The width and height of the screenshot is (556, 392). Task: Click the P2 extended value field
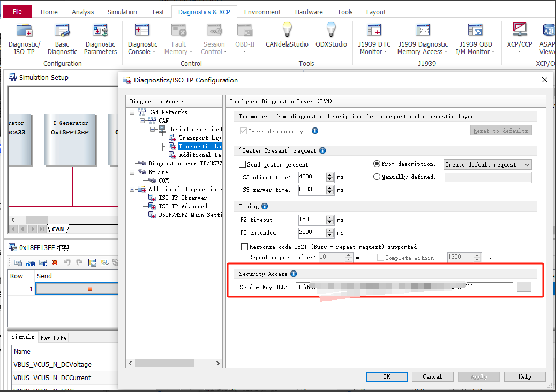point(312,232)
